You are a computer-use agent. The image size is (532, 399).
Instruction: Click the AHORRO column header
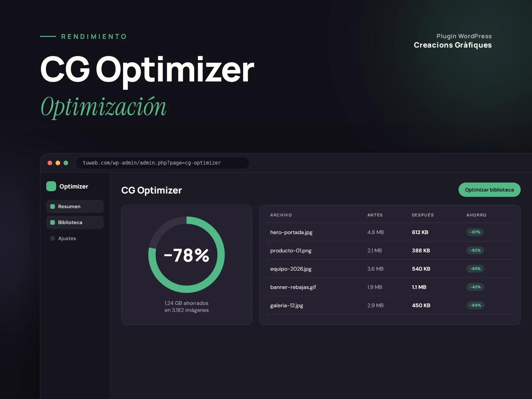pyautogui.click(x=476, y=215)
